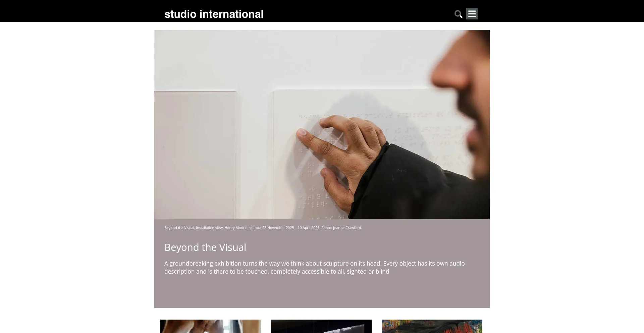Click the exhibition description text to read more
The height and width of the screenshot is (333, 644).
point(314,267)
